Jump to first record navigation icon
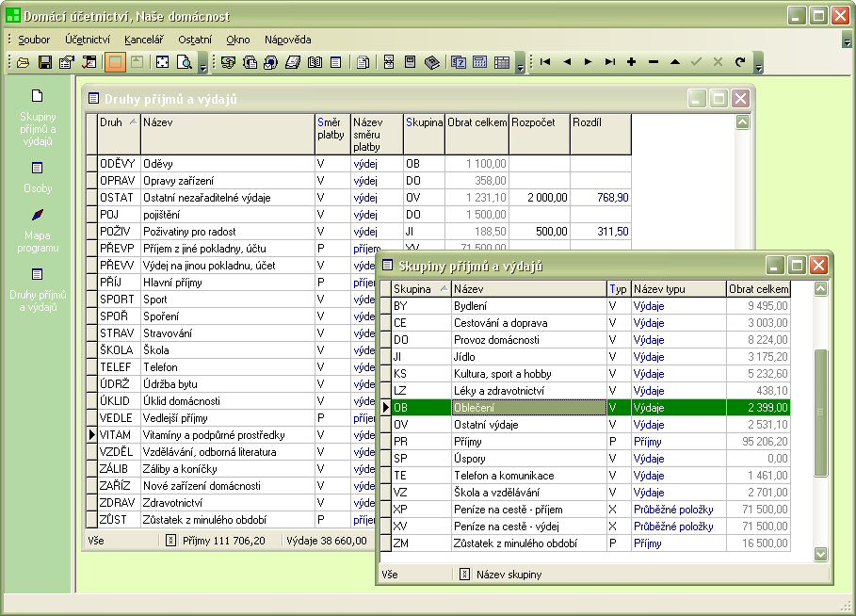This screenshot has width=856, height=616. (545, 62)
